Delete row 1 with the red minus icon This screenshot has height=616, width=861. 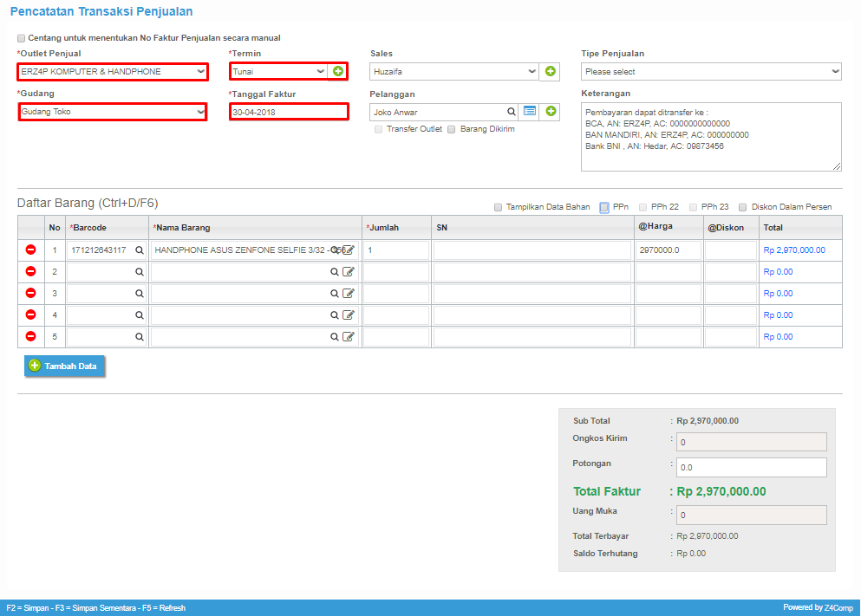(30, 250)
